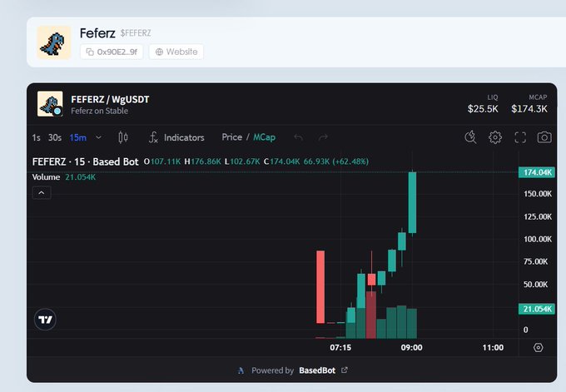Click the undo arrow icon
The height and width of the screenshot is (392, 566).
(298, 137)
